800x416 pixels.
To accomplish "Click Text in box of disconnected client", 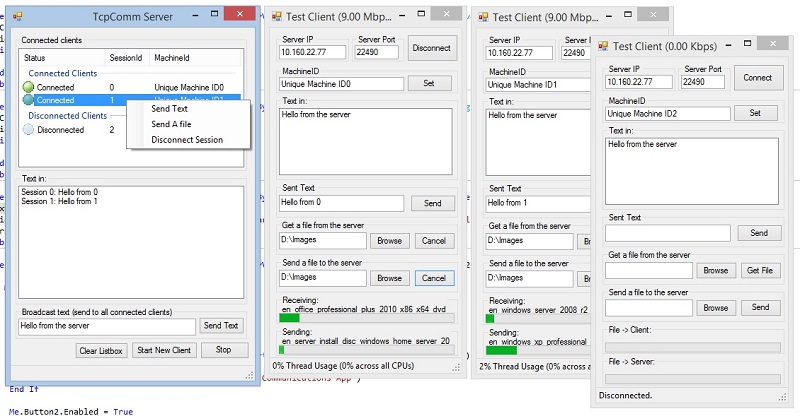I will click(x=692, y=172).
